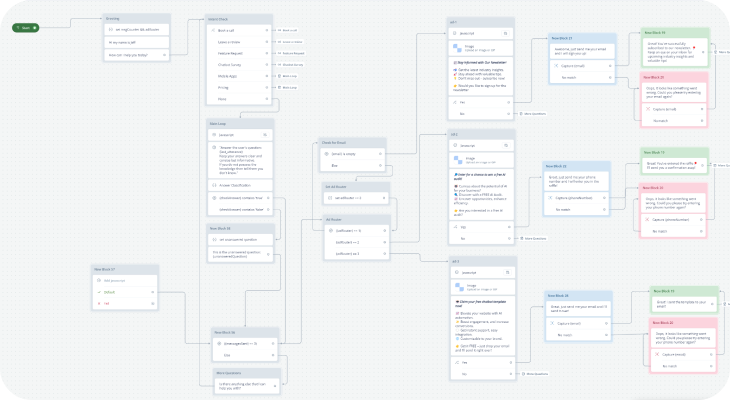Click 'Hi my name is Jeff' message step
The image size is (730, 400).
point(136,42)
